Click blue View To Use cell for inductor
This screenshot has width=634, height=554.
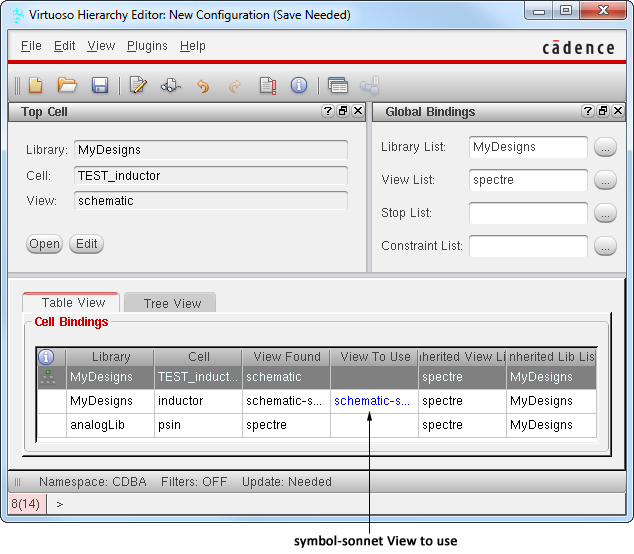(x=373, y=401)
